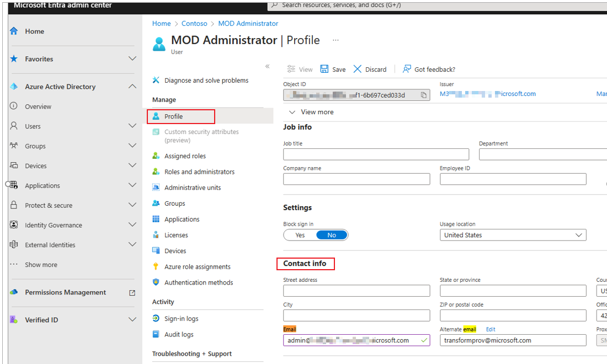Expand the Verified ID chevron
Image resolution: width=607 pixels, height=364 pixels.
(132, 319)
